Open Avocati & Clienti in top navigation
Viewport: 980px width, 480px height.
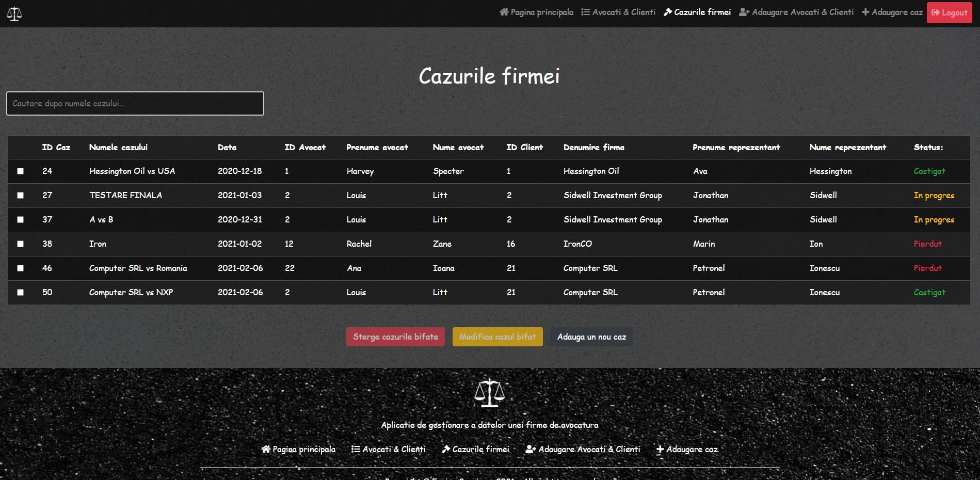click(623, 12)
